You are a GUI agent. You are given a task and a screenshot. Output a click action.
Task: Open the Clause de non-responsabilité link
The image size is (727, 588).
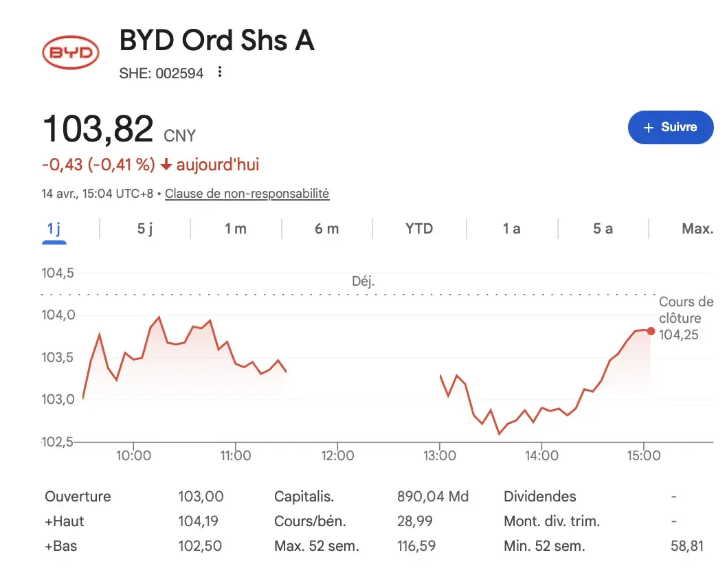pyautogui.click(x=247, y=194)
